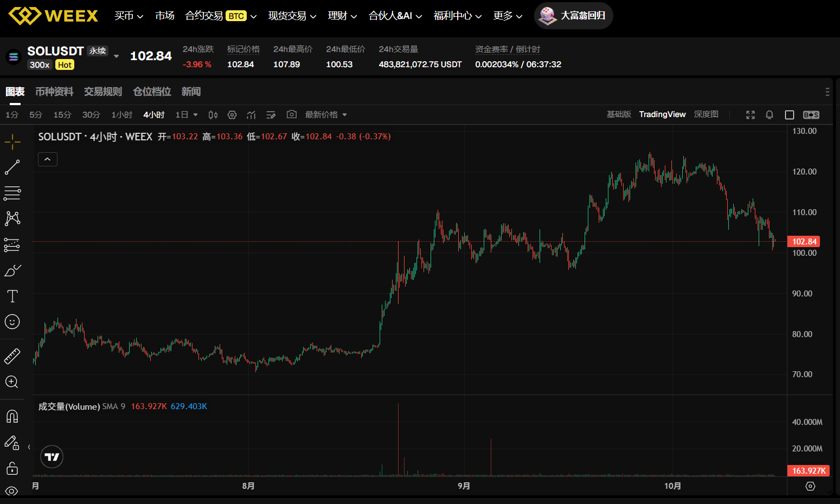This screenshot has width=840, height=504.
Task: Switch to the 币种资料 tab
Action: pyautogui.click(x=54, y=92)
